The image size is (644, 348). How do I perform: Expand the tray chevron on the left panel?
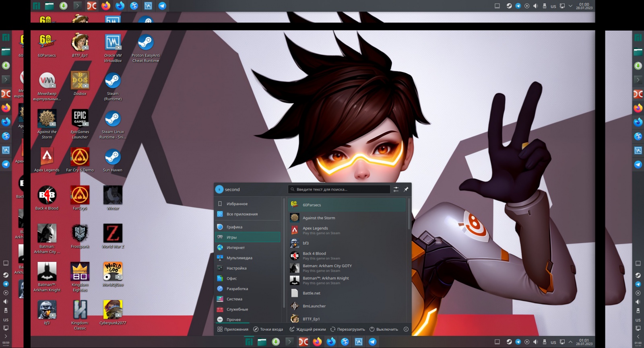[x=6, y=336]
